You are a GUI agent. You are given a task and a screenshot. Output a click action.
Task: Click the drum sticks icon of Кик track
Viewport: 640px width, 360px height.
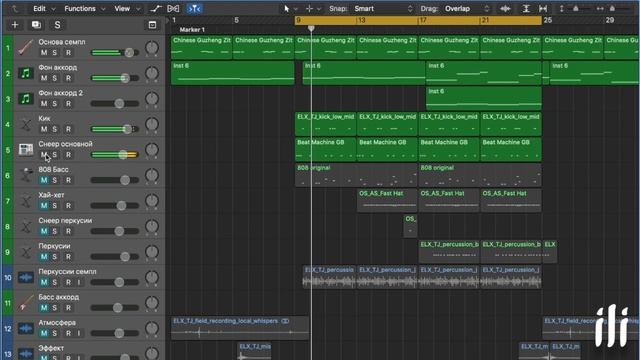pyautogui.click(x=25, y=124)
